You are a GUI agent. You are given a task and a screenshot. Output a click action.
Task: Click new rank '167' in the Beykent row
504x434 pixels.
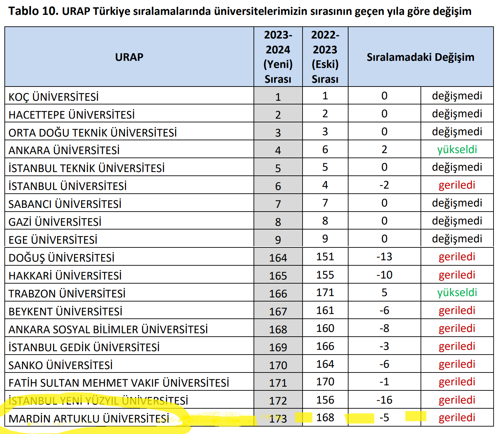(278, 312)
